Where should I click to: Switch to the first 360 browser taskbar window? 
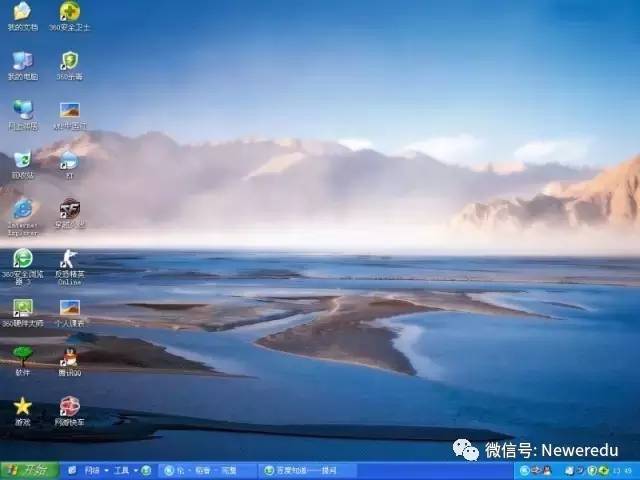[x=207, y=471]
